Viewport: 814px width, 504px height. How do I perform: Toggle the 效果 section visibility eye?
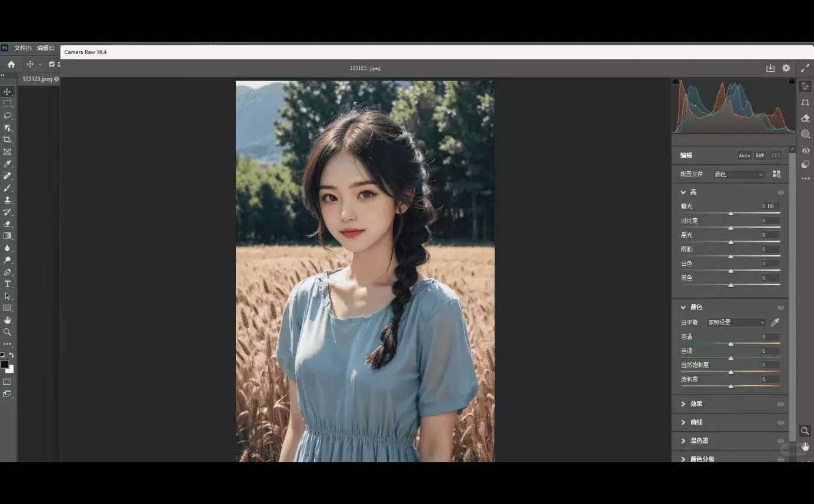[780, 404]
